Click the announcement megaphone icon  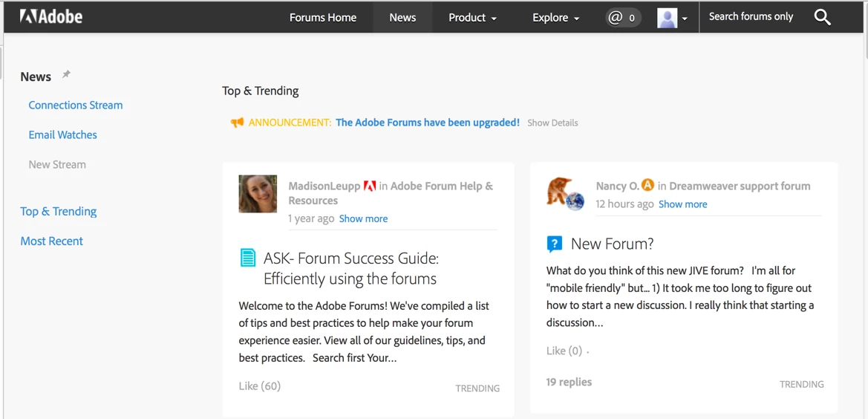click(x=237, y=123)
